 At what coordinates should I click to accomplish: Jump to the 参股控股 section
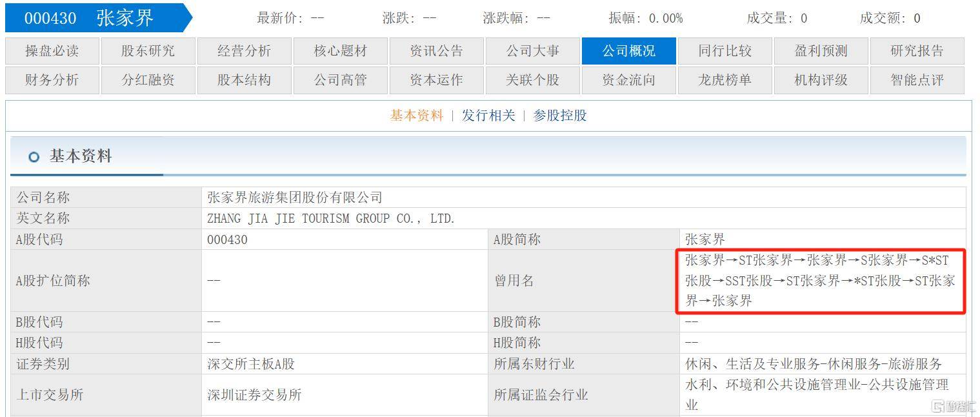[x=560, y=116]
